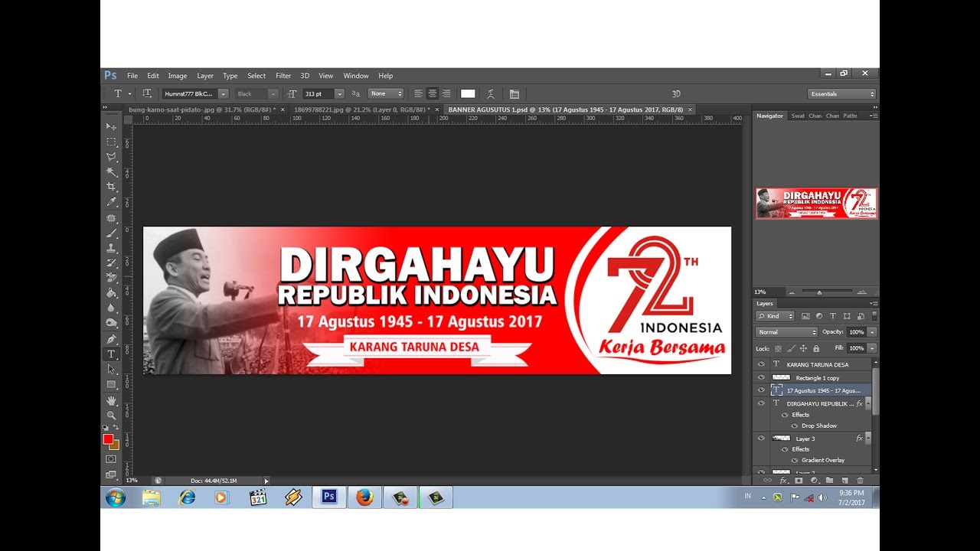Open the layer Opacity dropdown arrow
Image resolution: width=980 pixels, height=551 pixels.
click(871, 332)
